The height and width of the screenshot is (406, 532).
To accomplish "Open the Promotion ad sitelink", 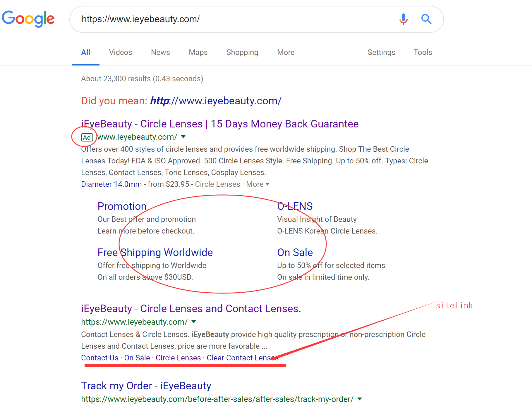I will (x=122, y=206).
